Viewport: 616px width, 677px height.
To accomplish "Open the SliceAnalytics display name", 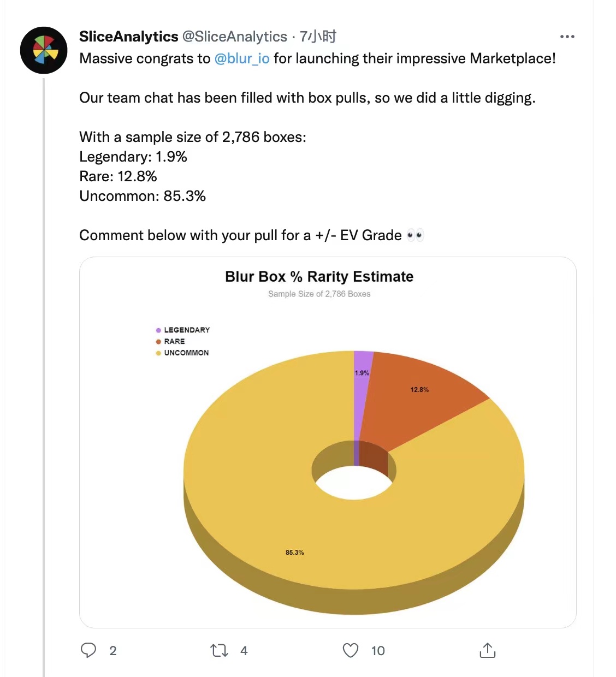I will tap(129, 37).
